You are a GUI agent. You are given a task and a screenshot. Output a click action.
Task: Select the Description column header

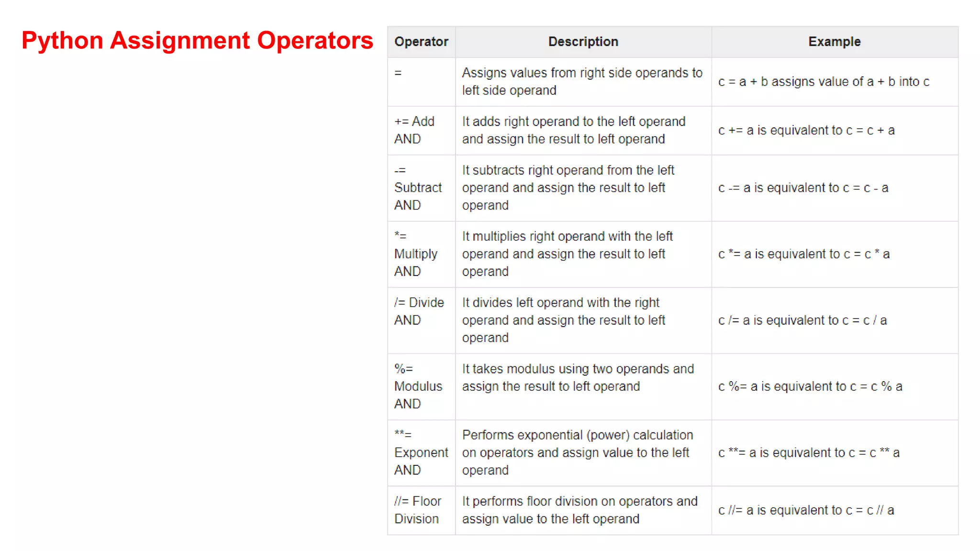click(x=583, y=42)
